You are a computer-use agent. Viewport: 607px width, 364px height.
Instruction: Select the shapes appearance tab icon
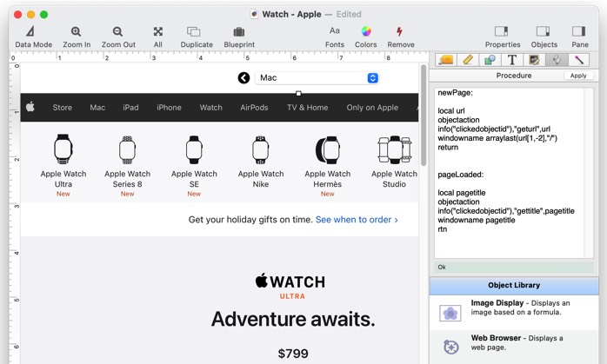click(490, 60)
